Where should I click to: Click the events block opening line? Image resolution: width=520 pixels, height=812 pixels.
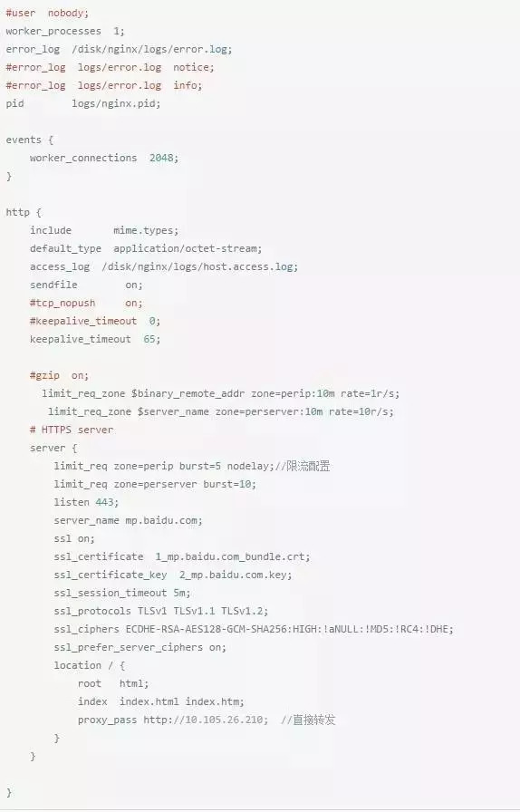tap(30, 140)
